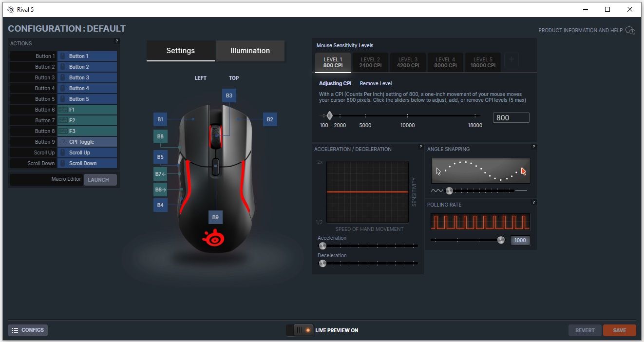The width and height of the screenshot is (644, 342).
Task: Switch to the Illumination tab
Action: tap(250, 51)
